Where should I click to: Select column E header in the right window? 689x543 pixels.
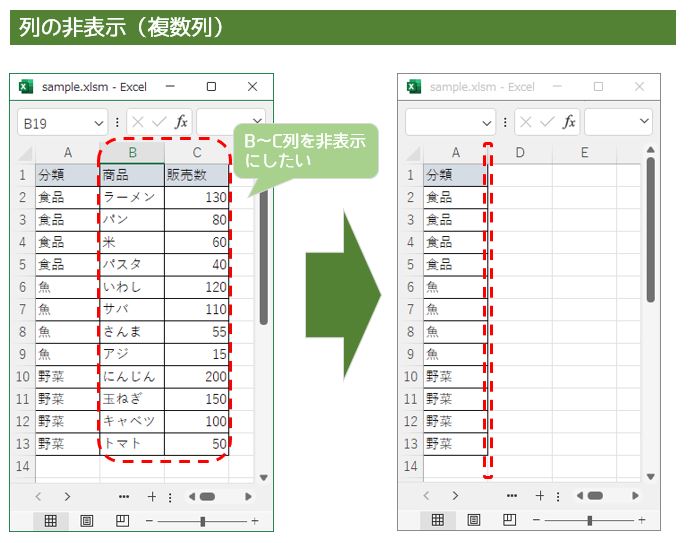pos(584,153)
